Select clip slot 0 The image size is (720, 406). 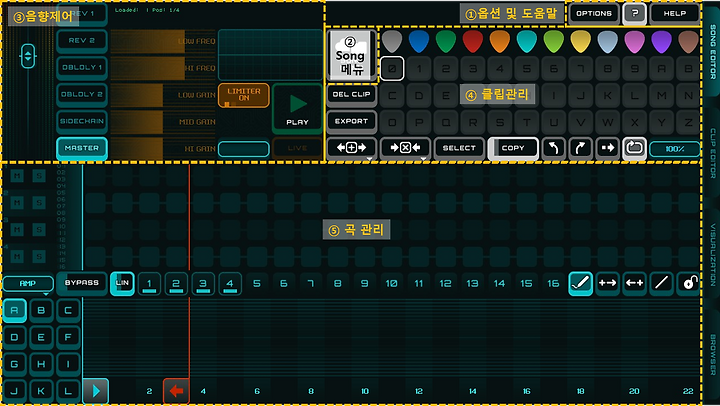(392, 68)
